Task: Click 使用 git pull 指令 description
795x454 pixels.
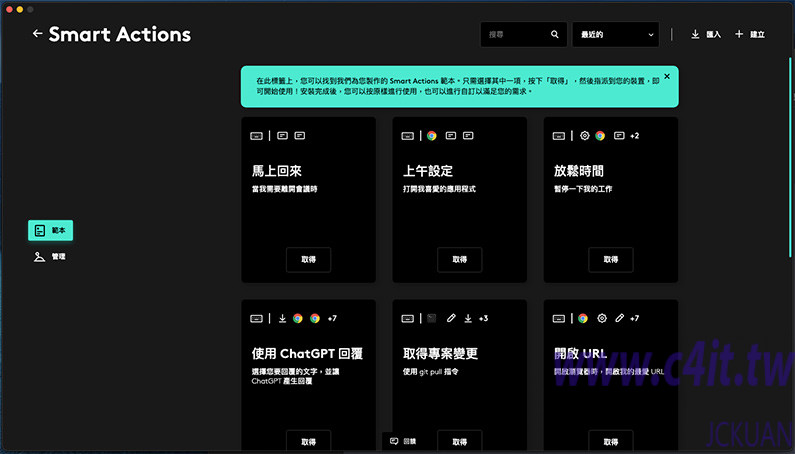Action: coord(430,371)
